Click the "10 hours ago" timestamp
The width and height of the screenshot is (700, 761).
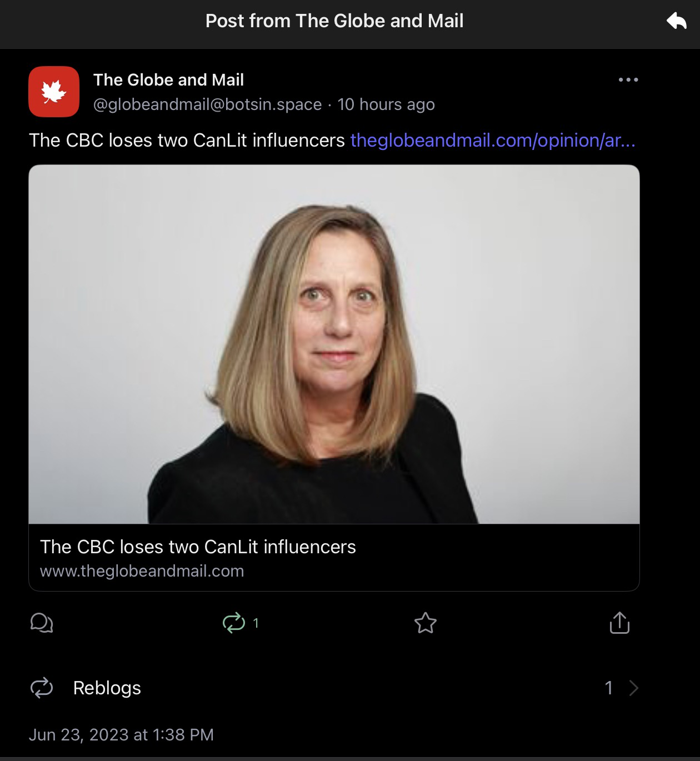pos(386,104)
